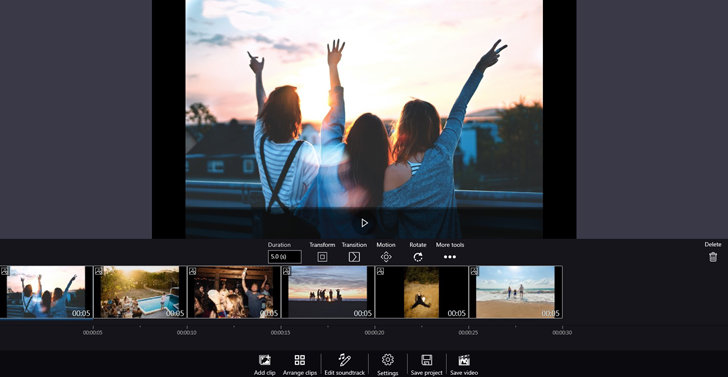This screenshot has height=377, width=728.
Task: Select the person lying on grass clip
Action: pos(422,292)
